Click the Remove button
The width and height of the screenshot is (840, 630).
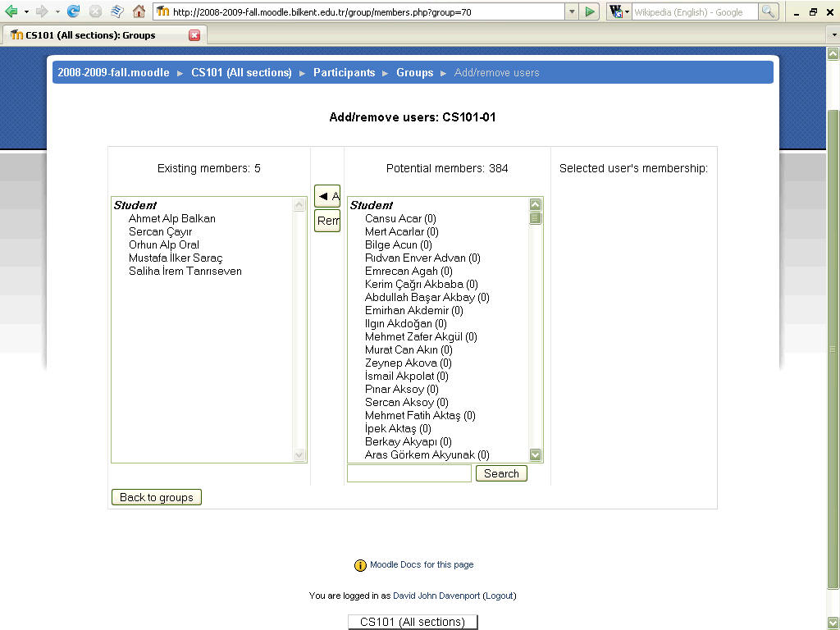click(327, 221)
